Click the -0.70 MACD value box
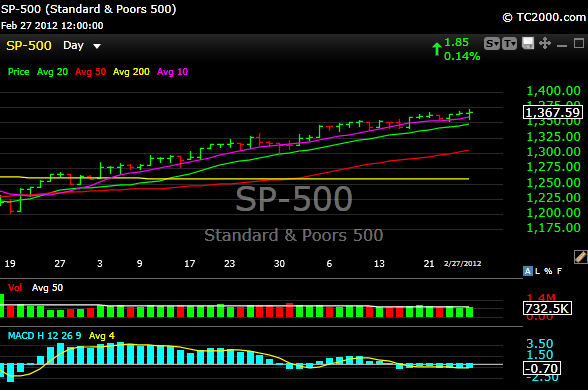Image resolution: width=588 pixels, height=390 pixels. pyautogui.click(x=542, y=368)
